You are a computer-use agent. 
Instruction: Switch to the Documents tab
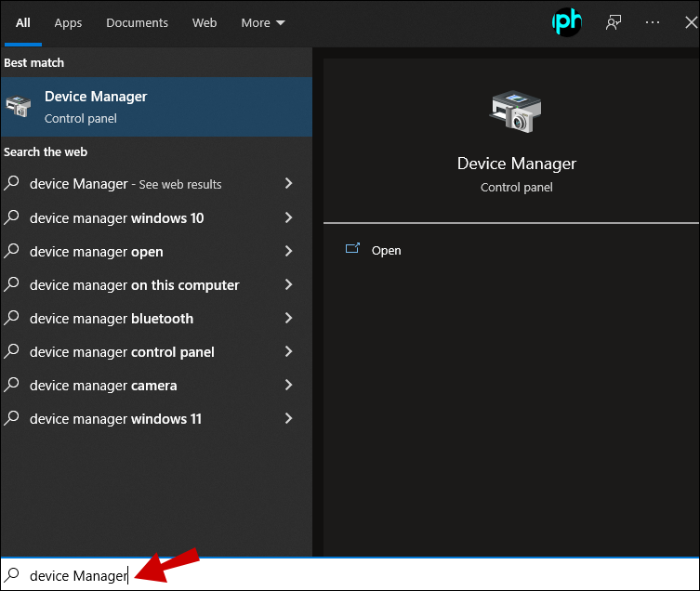click(137, 22)
